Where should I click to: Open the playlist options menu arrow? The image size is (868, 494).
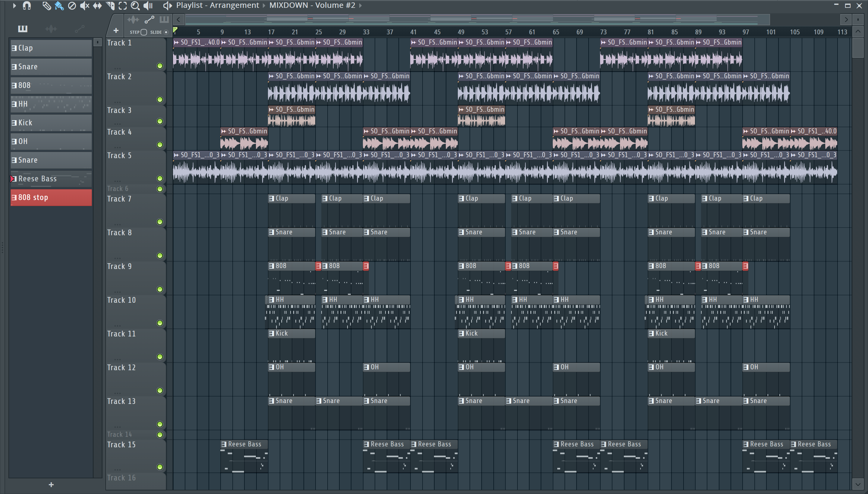click(x=14, y=5)
